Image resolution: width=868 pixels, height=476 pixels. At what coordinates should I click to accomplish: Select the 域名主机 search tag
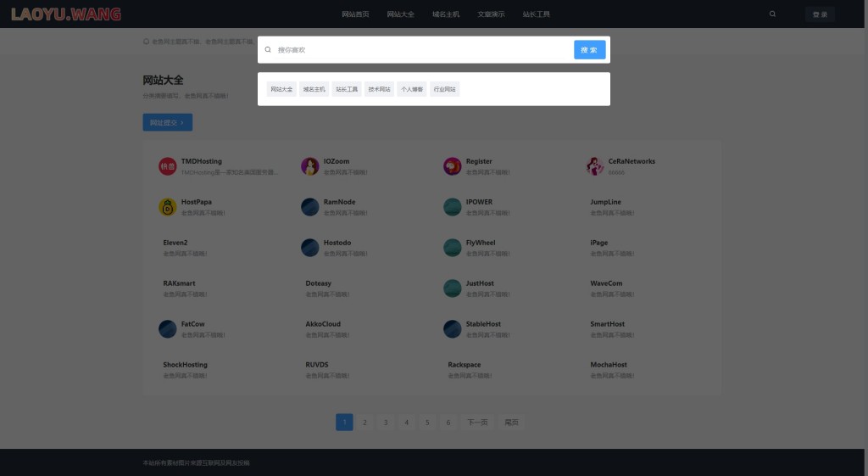314,89
